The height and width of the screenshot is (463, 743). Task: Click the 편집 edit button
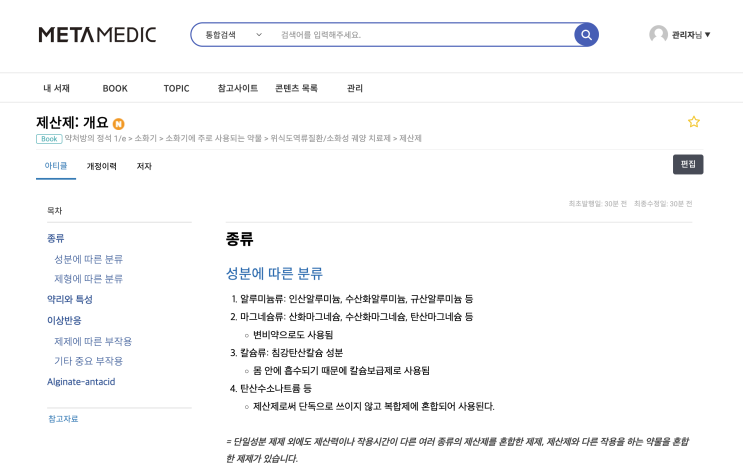click(688, 164)
